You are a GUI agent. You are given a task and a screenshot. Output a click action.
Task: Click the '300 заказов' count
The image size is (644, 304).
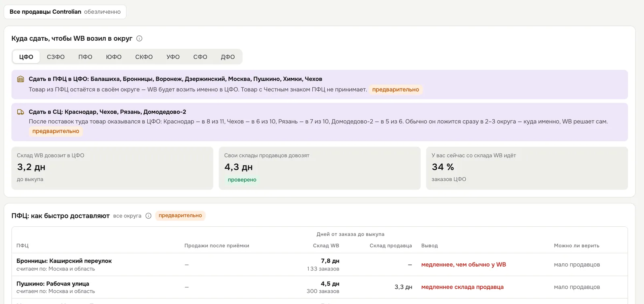pyautogui.click(x=323, y=291)
